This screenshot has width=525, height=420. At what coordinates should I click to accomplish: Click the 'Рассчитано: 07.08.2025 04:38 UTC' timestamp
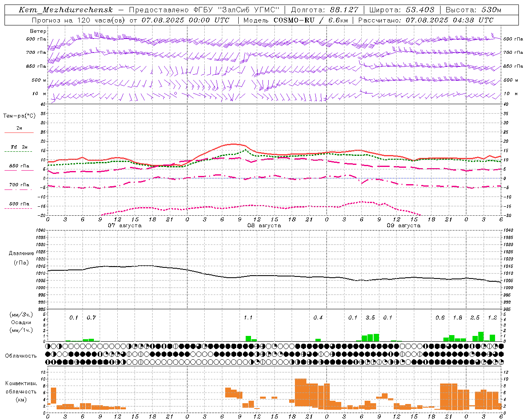(426, 20)
